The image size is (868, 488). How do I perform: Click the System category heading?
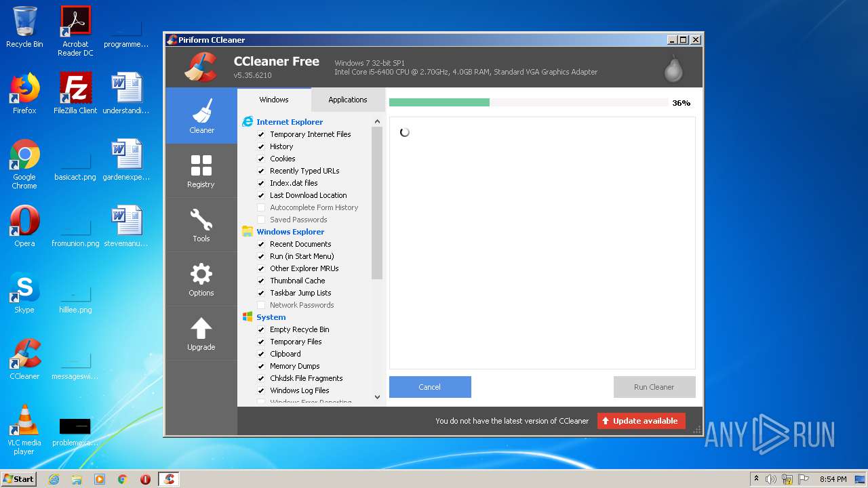[271, 317]
